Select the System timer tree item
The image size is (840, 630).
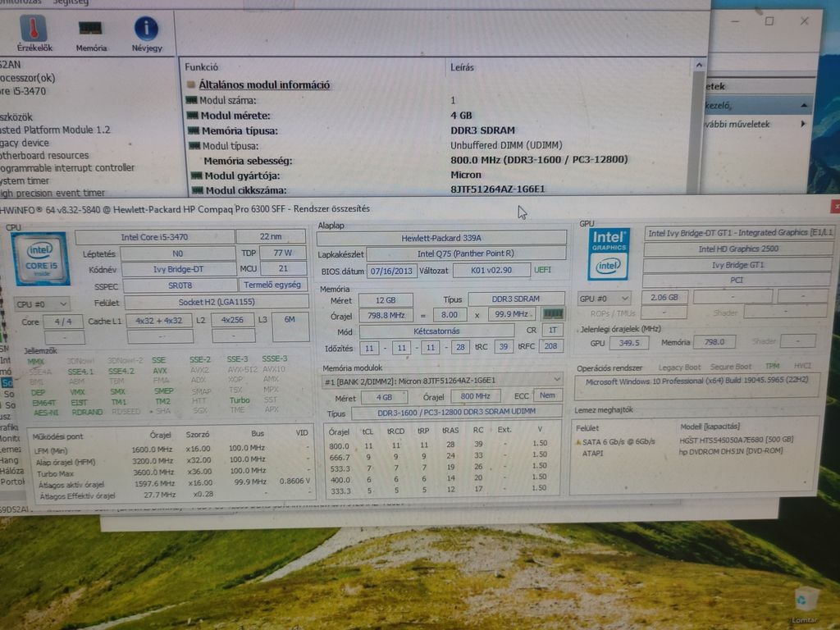point(25,180)
